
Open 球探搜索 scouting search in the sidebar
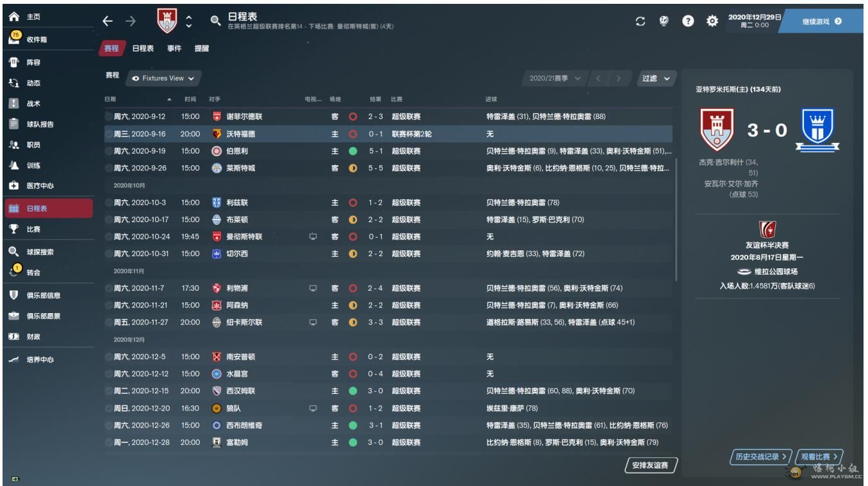pyautogui.click(x=40, y=252)
